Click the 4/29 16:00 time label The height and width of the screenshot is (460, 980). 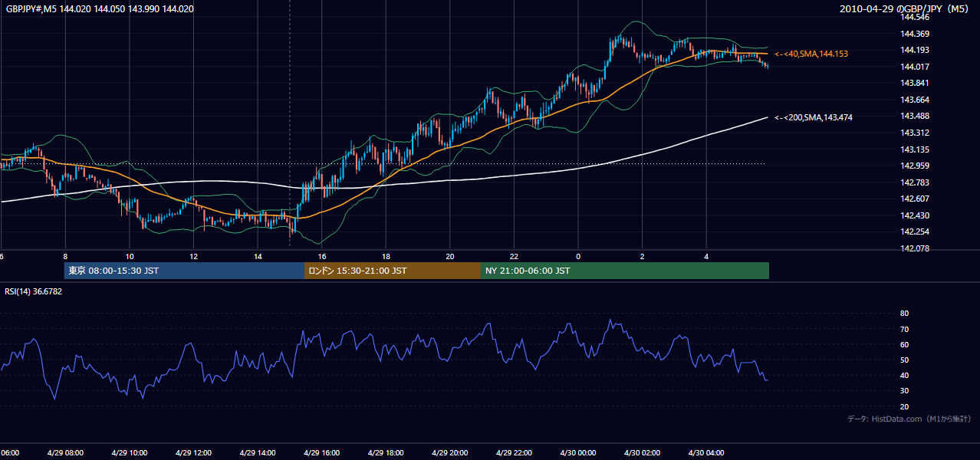pyautogui.click(x=321, y=453)
